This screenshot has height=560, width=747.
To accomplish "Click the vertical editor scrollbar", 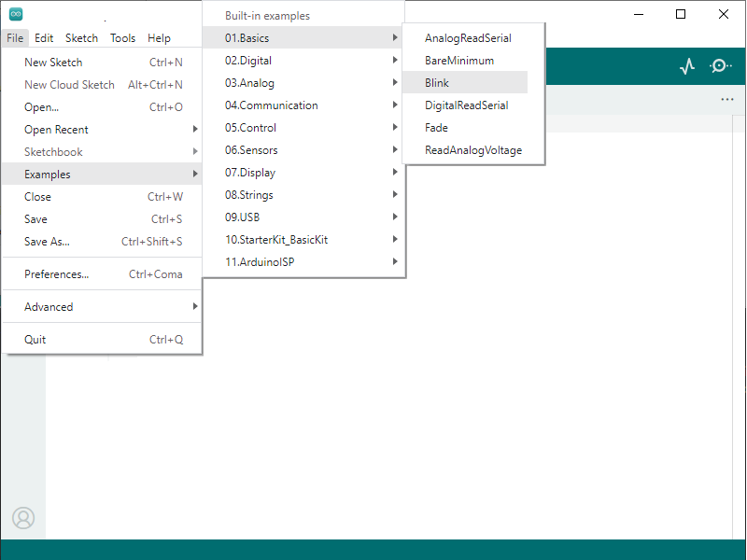I will tap(739, 326).
